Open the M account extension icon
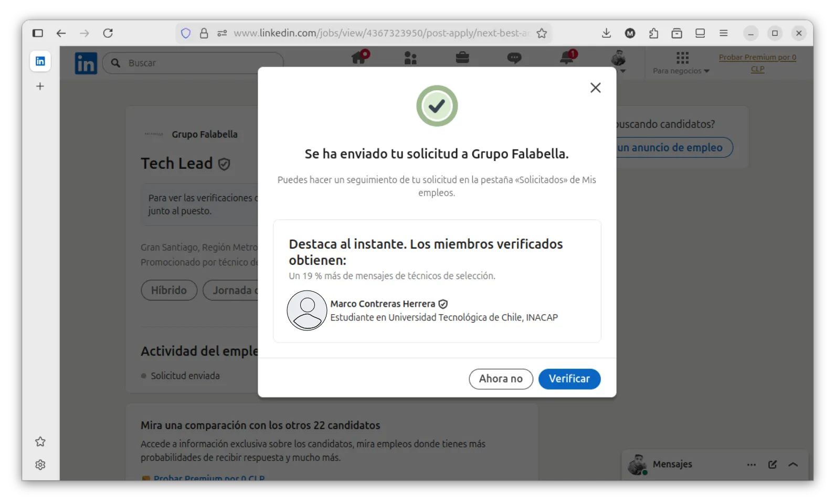835x504 pixels. (630, 33)
